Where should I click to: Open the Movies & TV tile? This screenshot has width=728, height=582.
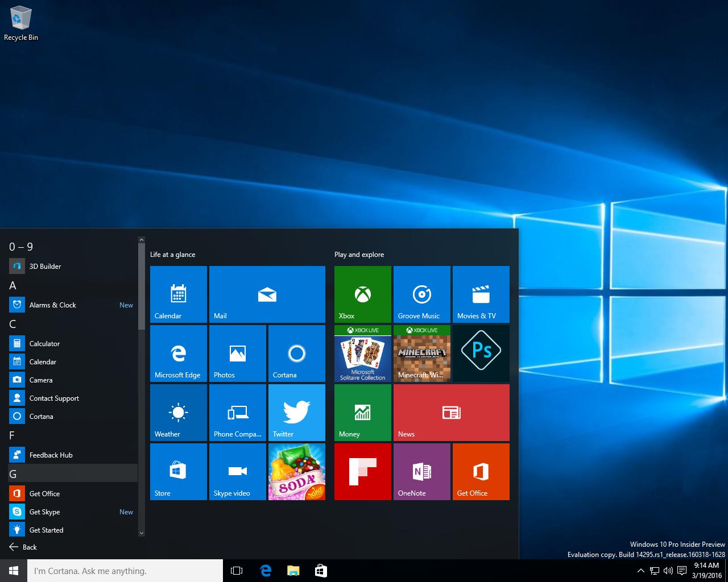click(x=481, y=294)
